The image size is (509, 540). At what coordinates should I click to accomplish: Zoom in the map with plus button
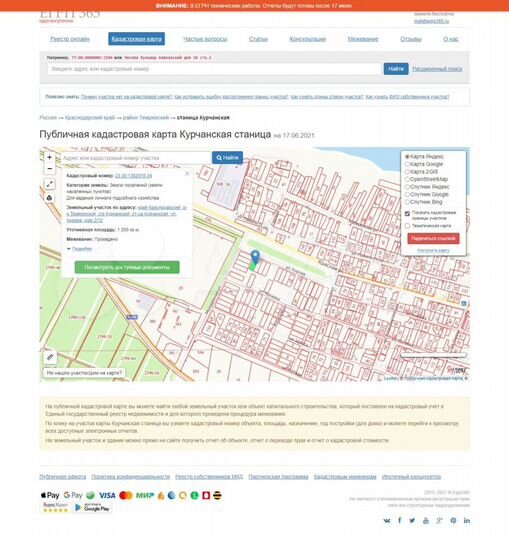coord(50,157)
